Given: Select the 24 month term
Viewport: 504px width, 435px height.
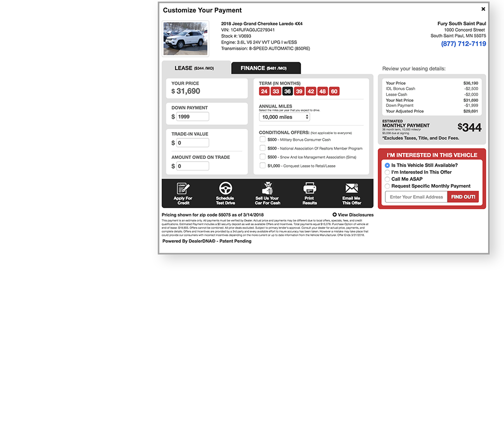Looking at the screenshot, I should click(x=264, y=92).
